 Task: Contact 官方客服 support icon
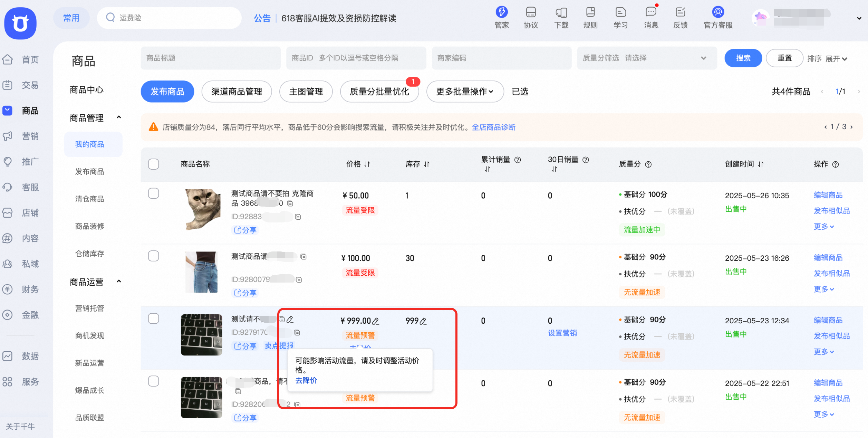point(718,17)
